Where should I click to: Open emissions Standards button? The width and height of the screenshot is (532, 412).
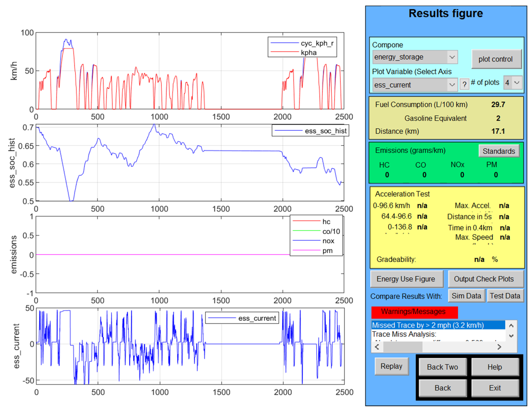(x=499, y=151)
